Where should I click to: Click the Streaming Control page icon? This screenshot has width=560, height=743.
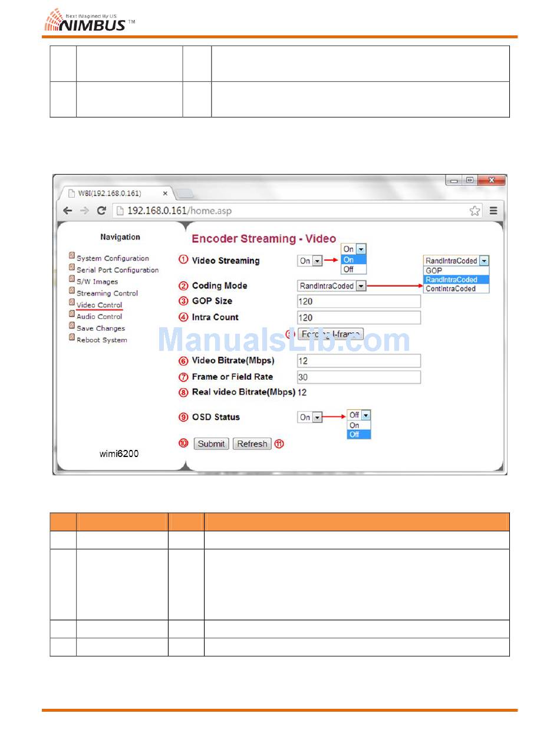click(x=72, y=291)
